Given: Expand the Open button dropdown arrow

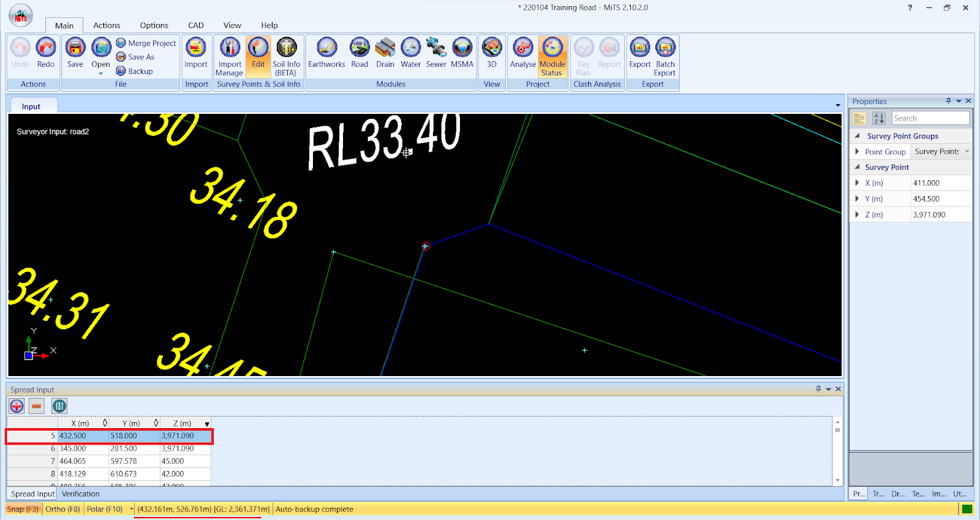Looking at the screenshot, I should 101,73.
